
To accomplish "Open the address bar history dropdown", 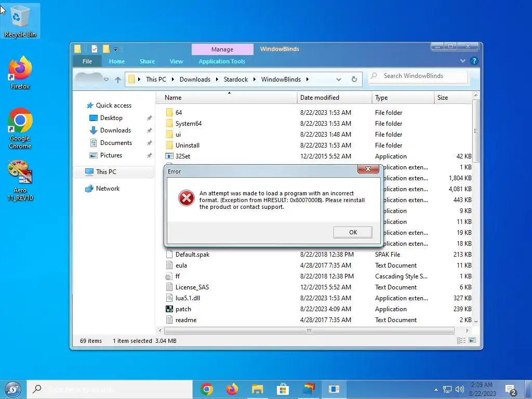I will [338, 79].
